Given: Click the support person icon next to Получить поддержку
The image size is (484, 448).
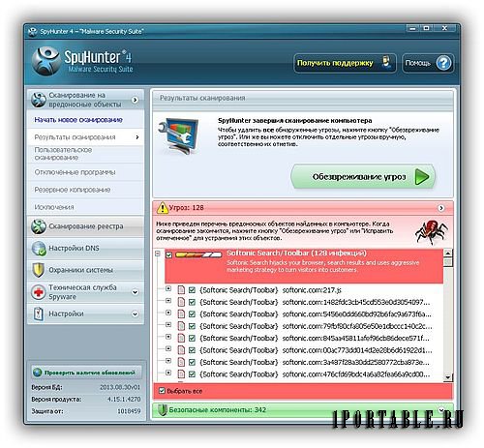Looking at the screenshot, I should click(385, 63).
